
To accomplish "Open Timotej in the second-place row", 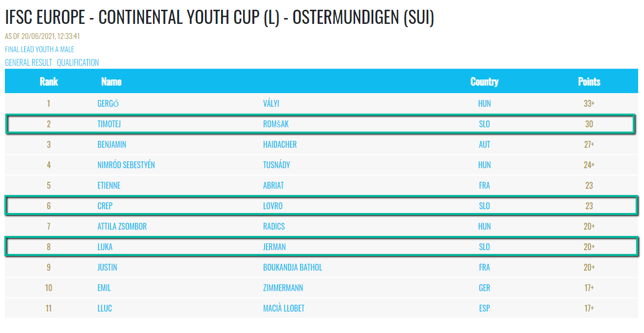I will pyautogui.click(x=109, y=124).
